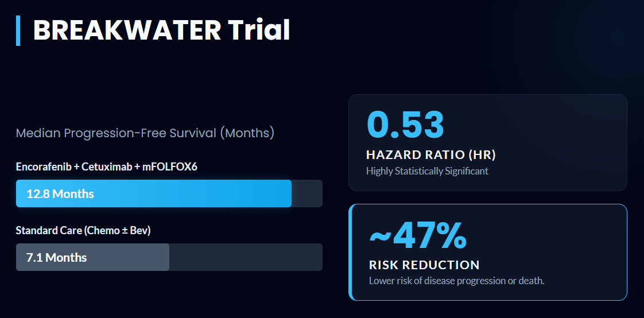The height and width of the screenshot is (318, 644).
Task: Click the ~47% value
Action: point(417,235)
